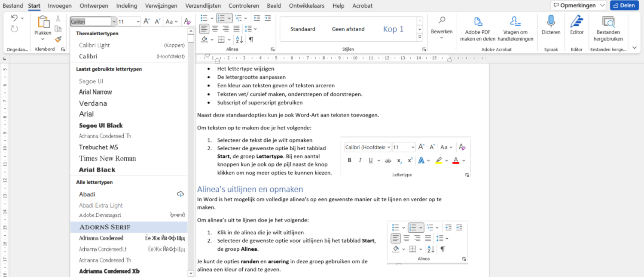Viewport: 644px width, 277px height.
Task: Toggle paragraph marks visibility
Action: (251, 40)
